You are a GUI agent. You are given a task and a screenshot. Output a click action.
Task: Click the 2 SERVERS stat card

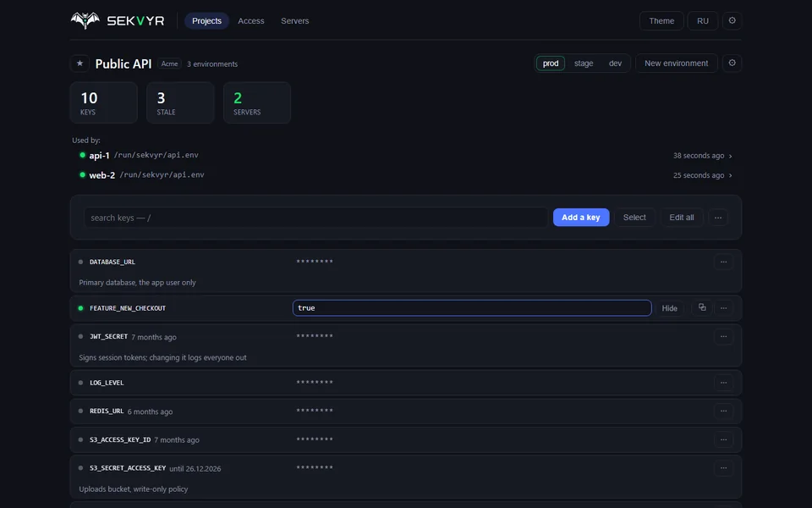pos(257,102)
